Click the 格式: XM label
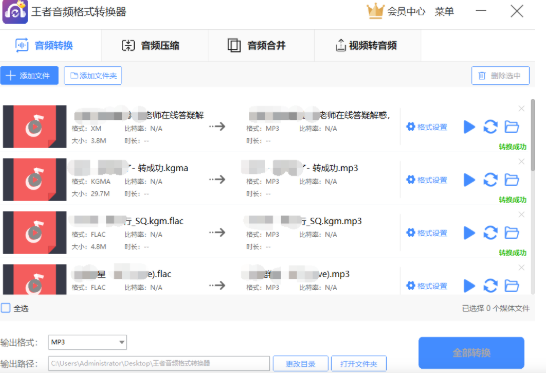This screenshot has width=546, height=373. coord(86,129)
